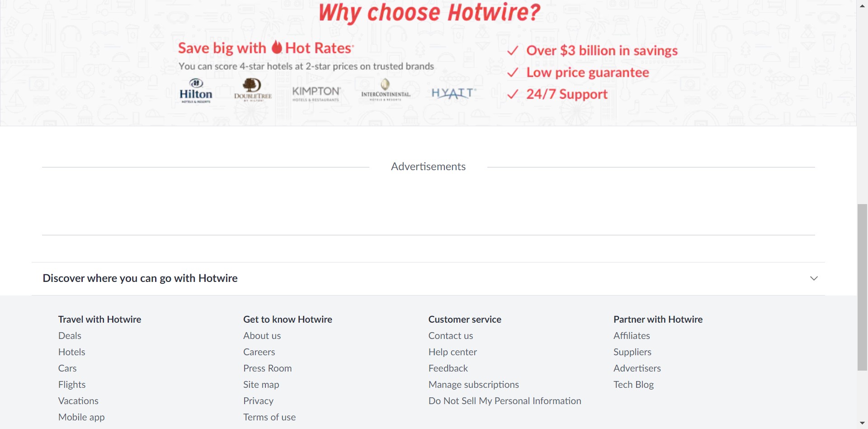Viewport: 868px width, 429px height.
Task: Open the Tech Blog link
Action: click(633, 385)
